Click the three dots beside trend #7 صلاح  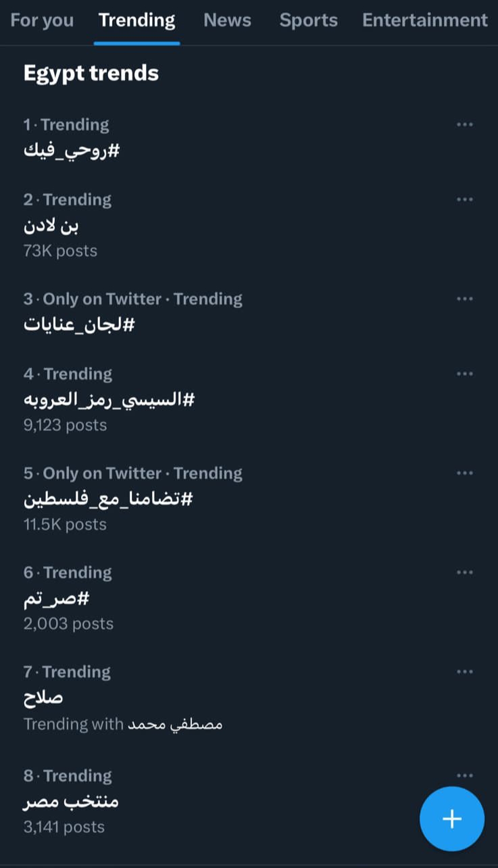click(465, 672)
